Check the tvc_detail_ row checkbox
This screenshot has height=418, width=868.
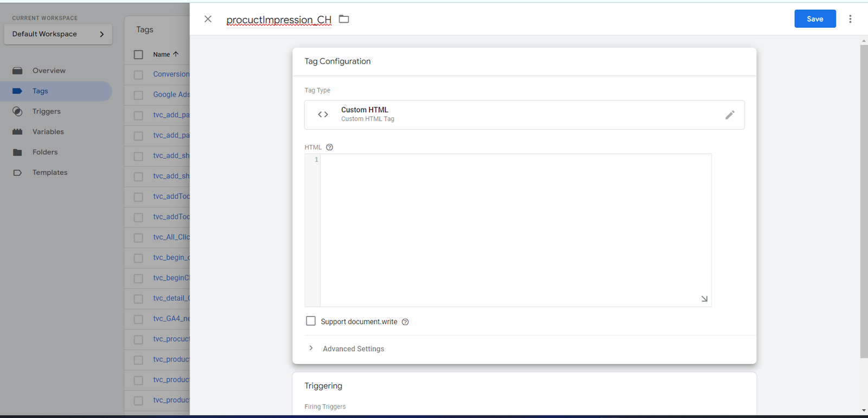click(x=138, y=299)
